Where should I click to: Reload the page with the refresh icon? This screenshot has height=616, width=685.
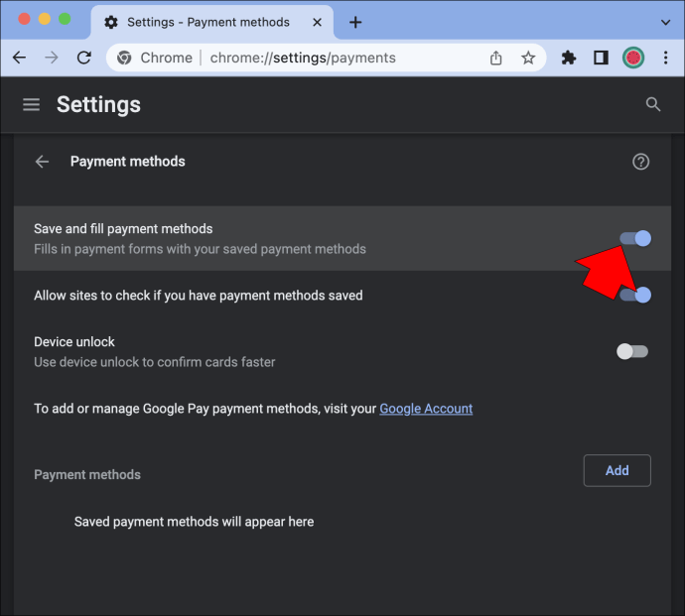[84, 58]
